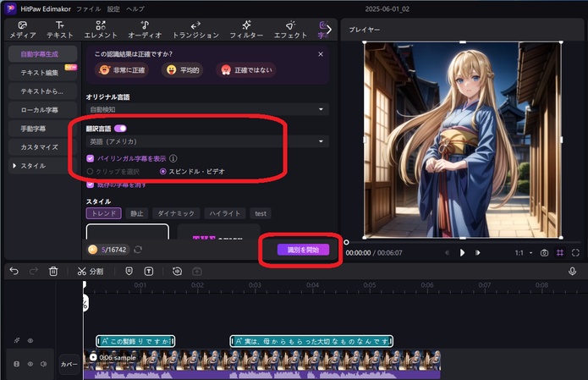The image size is (588, 380).
Task: Select カスタマイズ in the sidebar
Action: 42,147
